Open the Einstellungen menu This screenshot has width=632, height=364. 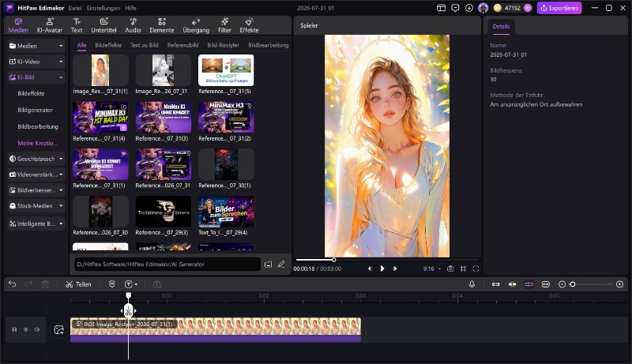tap(103, 8)
